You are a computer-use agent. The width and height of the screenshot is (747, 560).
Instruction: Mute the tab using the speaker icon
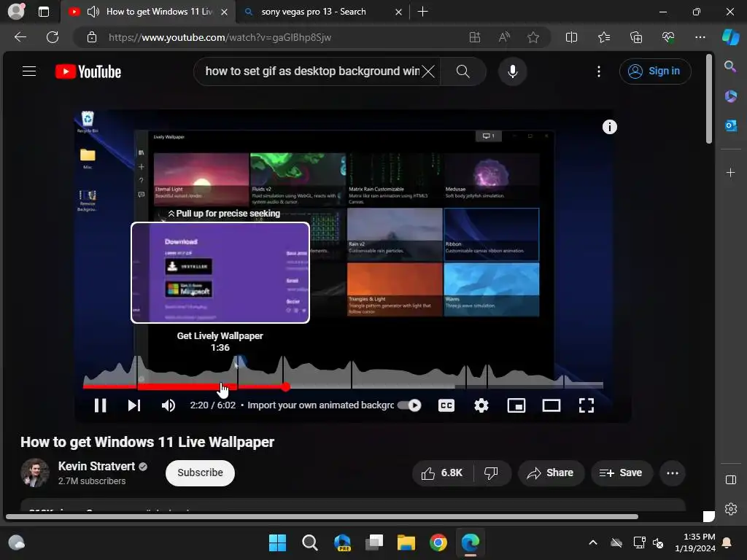click(x=93, y=12)
